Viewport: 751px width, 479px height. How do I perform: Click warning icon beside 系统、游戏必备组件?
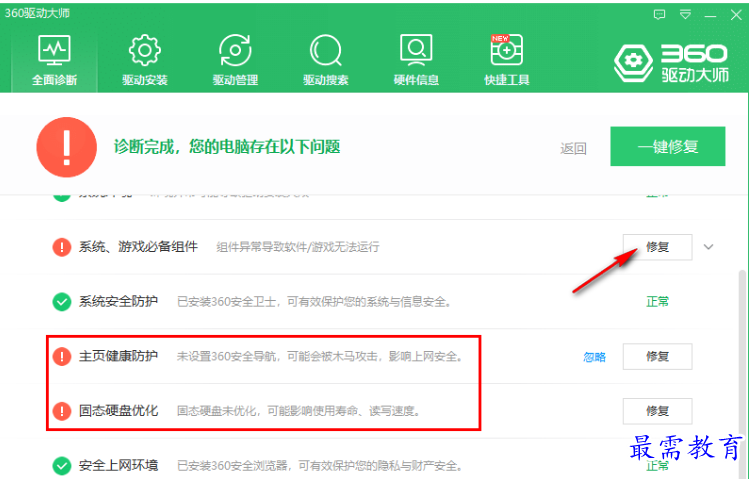[x=62, y=247]
